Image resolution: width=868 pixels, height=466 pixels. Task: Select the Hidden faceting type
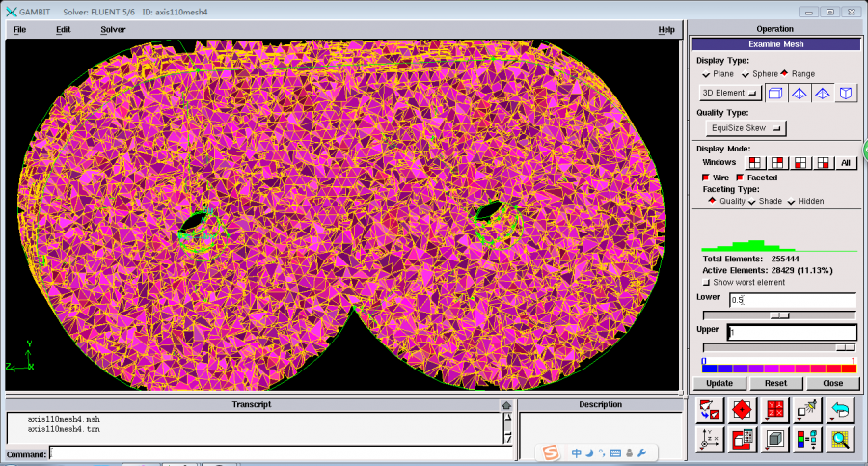pos(805,201)
